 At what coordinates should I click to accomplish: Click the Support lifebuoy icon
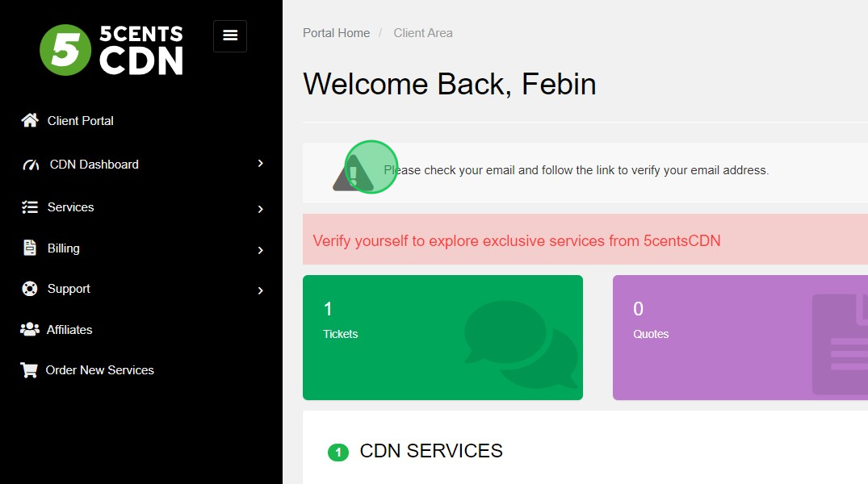(x=30, y=289)
